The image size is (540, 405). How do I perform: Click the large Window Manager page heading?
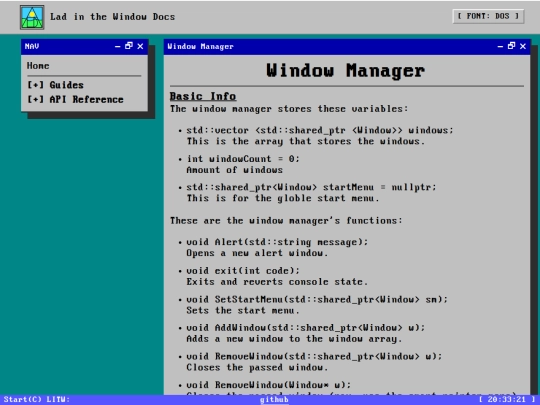[346, 71]
